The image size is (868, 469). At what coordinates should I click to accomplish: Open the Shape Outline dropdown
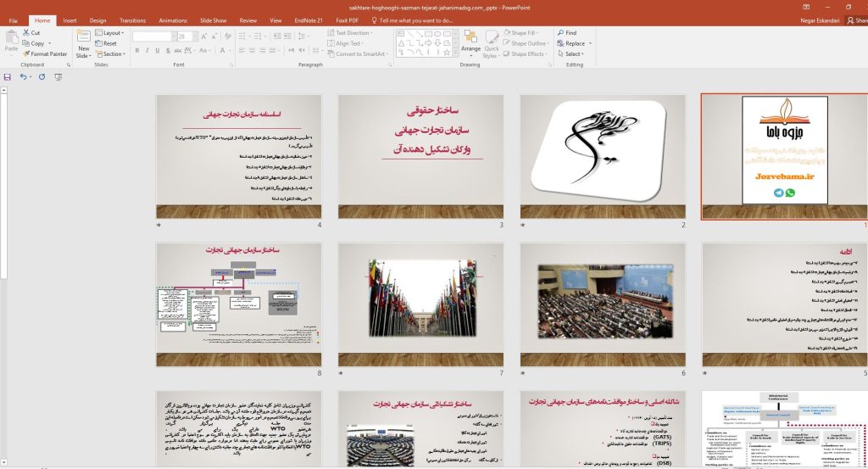point(526,43)
